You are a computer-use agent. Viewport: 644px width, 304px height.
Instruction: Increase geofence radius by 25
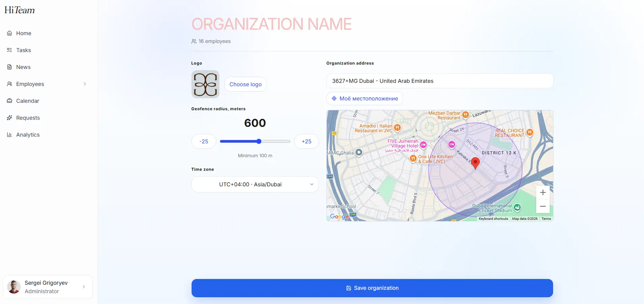(306, 141)
